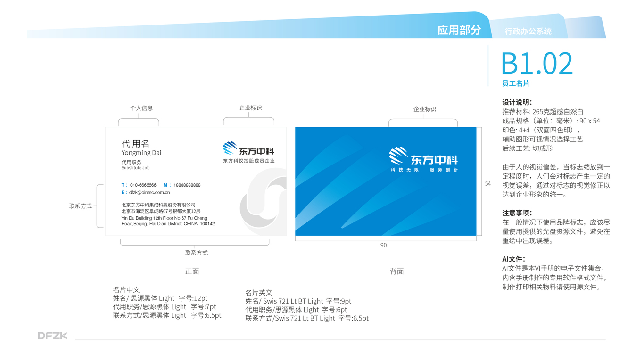Click the 设计说明: heading

point(517,102)
